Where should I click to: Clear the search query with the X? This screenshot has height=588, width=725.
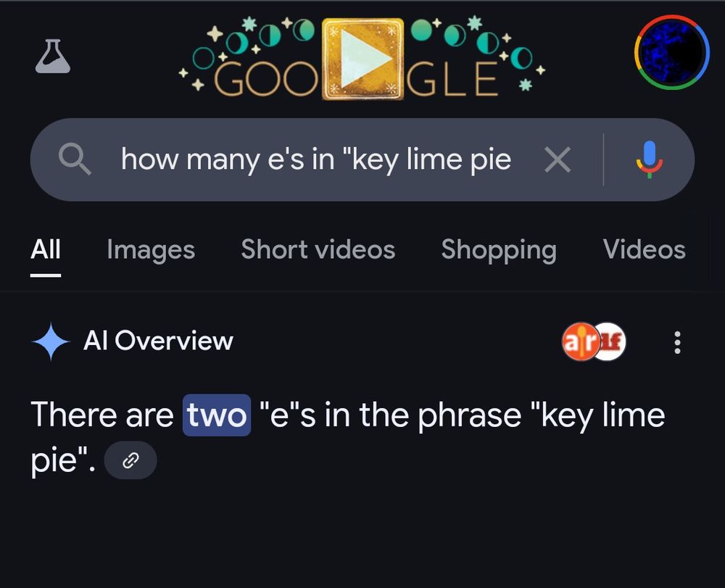557,160
